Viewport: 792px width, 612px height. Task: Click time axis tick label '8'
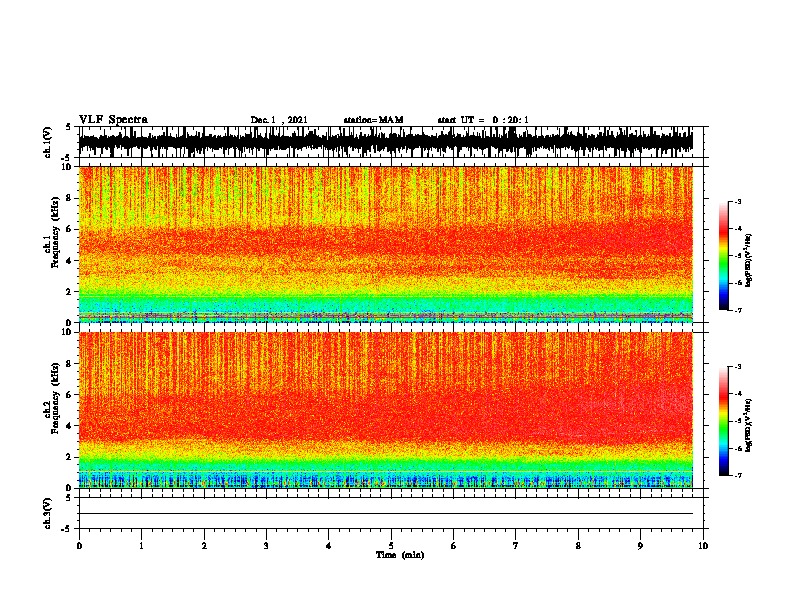[x=578, y=546]
